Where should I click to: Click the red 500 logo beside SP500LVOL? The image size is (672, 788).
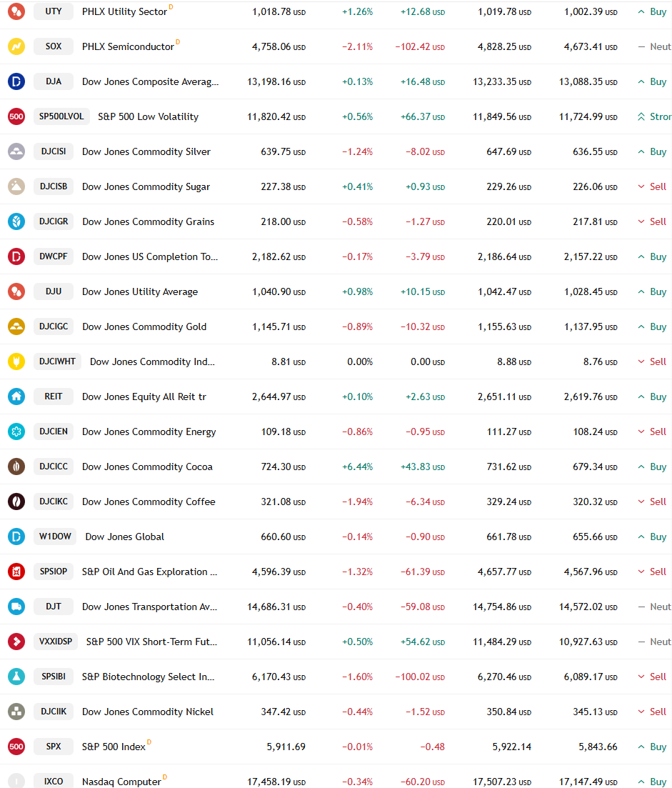click(x=16, y=116)
